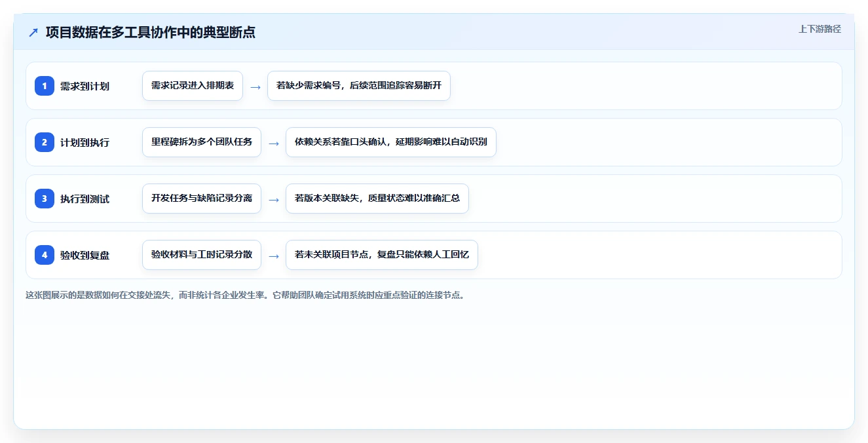Click the 验收到复盘 row label

[85, 255]
